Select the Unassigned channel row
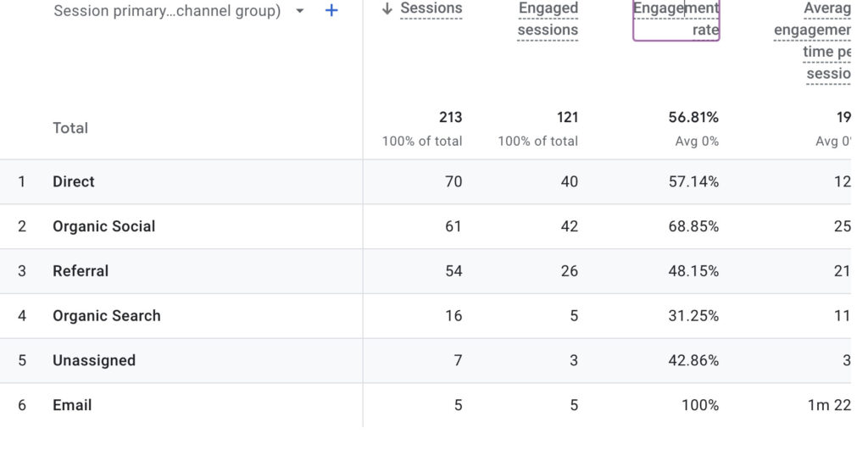The height and width of the screenshot is (450, 868). pyautogui.click(x=93, y=360)
